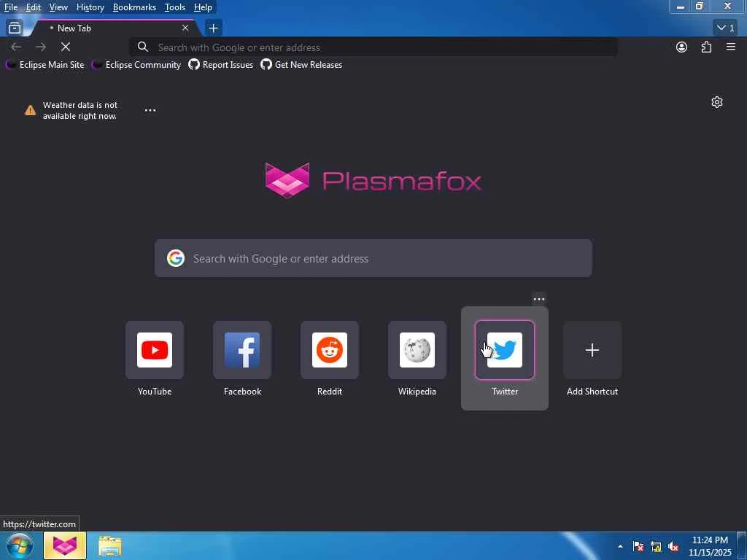Click Plasmafox icon in taskbar
Image resolution: width=747 pixels, height=560 pixels.
coord(65,545)
